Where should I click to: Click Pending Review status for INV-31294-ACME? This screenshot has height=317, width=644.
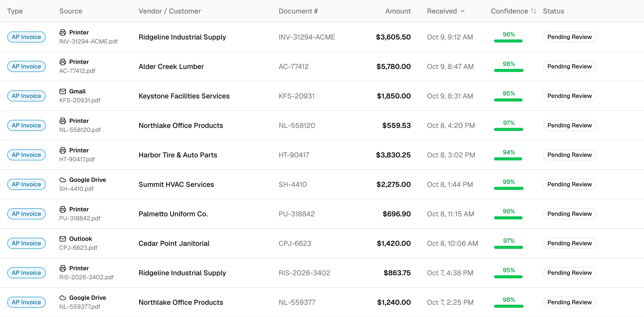click(x=570, y=37)
